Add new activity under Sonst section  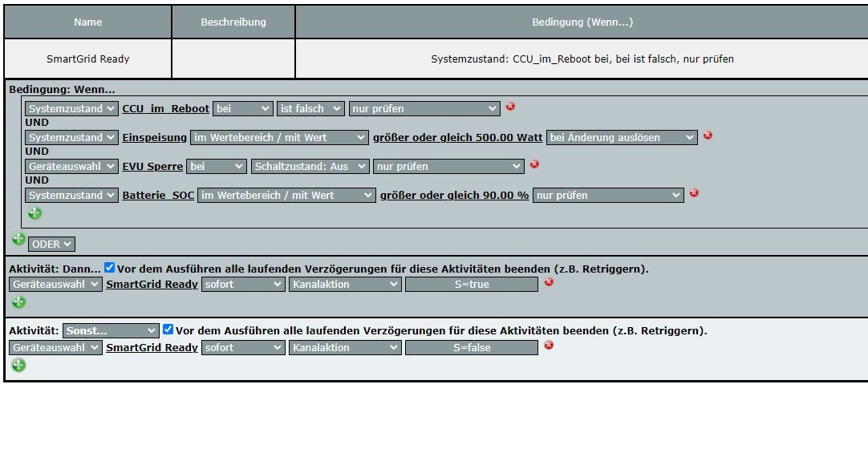[18, 366]
